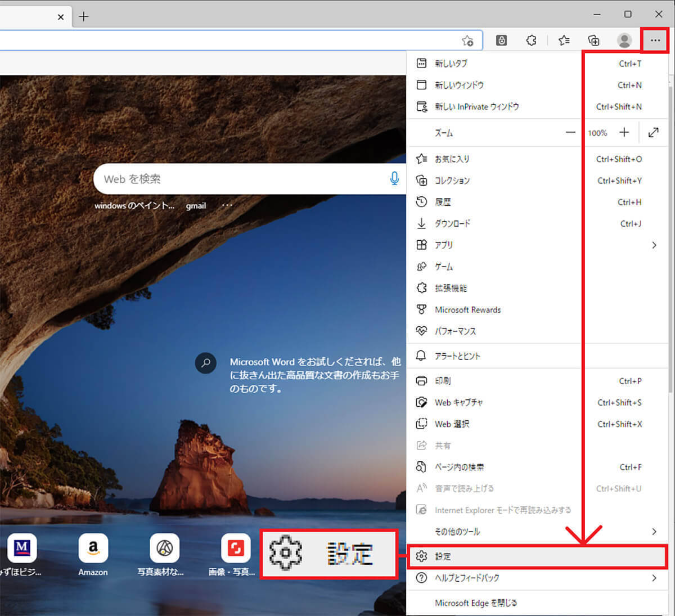Click the zoom out minus button
Image resolution: width=675 pixels, height=616 pixels.
coord(570,132)
